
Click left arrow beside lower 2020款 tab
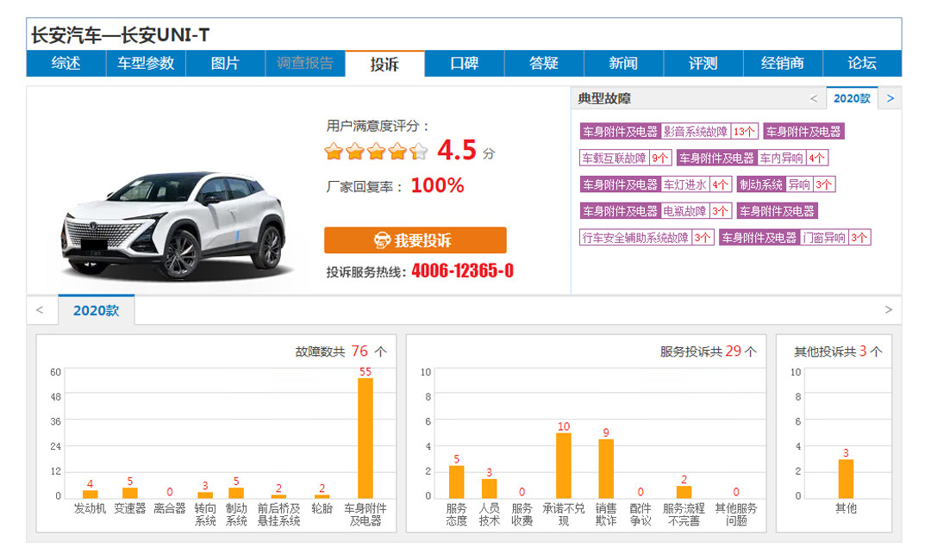click(40, 310)
